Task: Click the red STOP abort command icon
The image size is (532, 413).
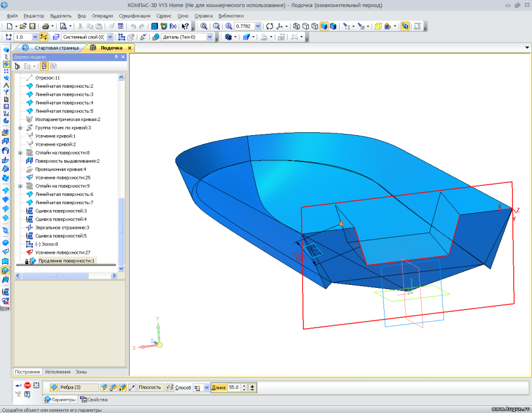Action: 27,386
